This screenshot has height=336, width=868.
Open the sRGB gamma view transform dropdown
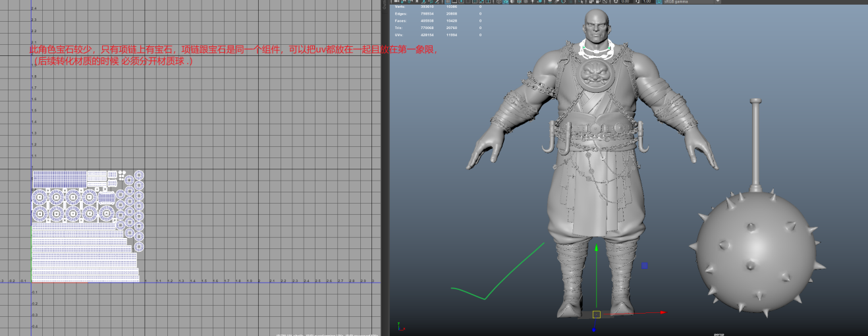[692, 2]
